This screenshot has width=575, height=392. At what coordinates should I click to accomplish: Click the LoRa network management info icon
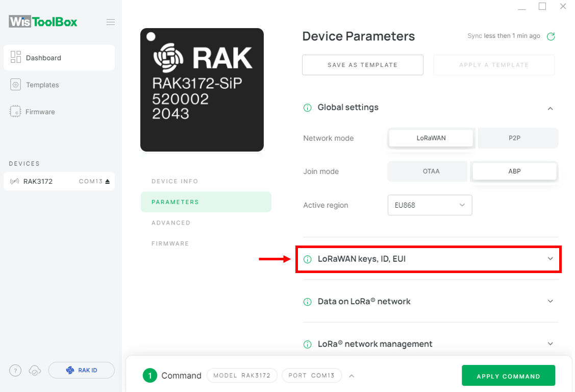click(307, 345)
